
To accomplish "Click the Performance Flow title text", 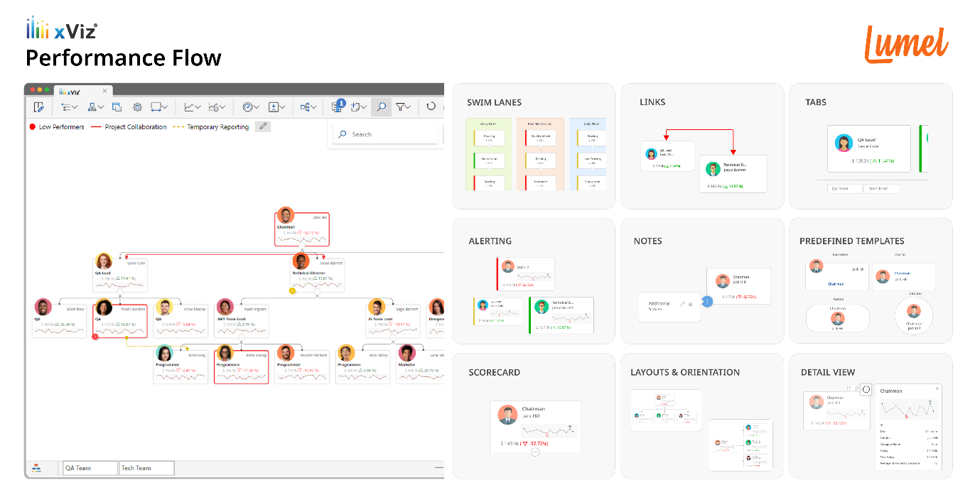I will tap(124, 58).
